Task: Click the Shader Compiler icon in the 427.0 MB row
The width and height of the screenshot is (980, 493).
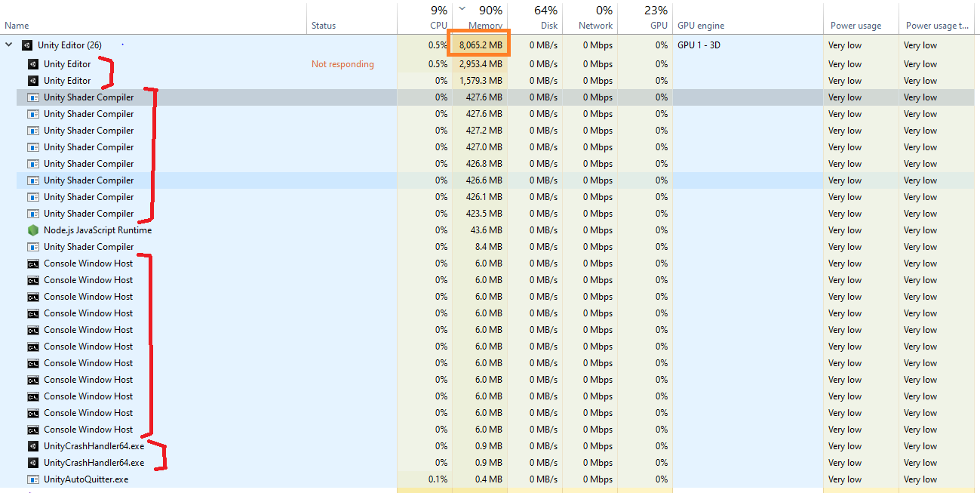Action: click(32, 147)
